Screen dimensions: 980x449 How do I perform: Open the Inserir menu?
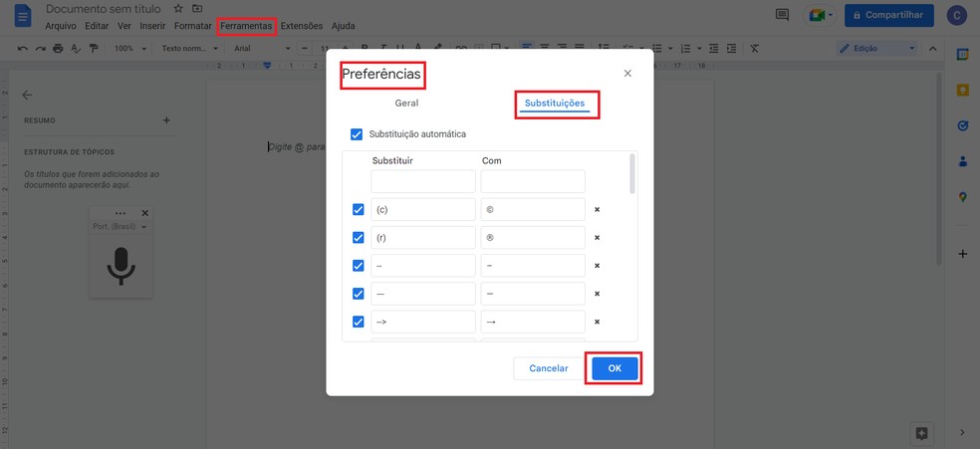point(152,26)
